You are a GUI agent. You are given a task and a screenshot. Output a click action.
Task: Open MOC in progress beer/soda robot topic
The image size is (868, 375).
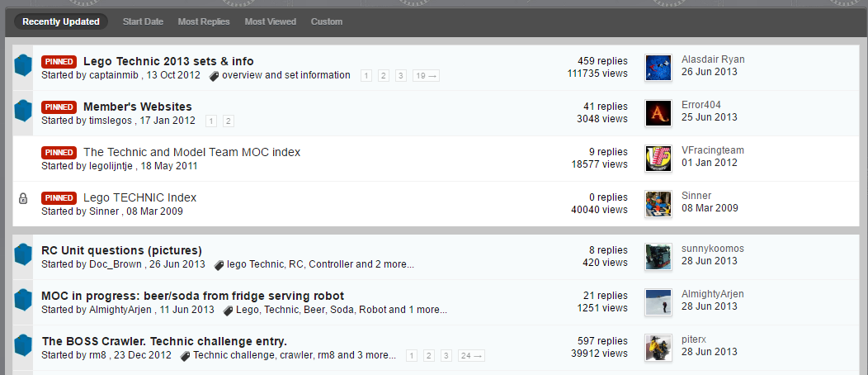[x=192, y=296]
